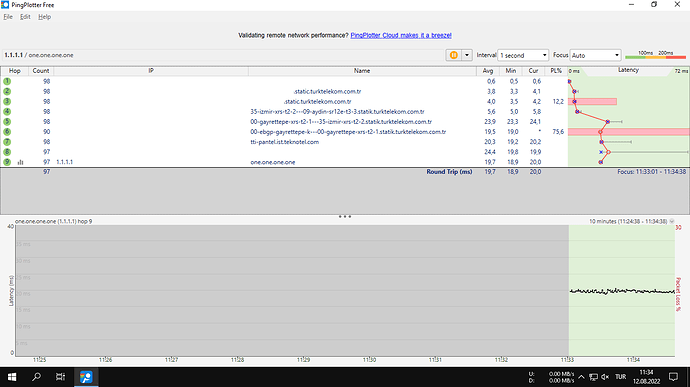
Task: Click the hop 6 green number icon
Action: 7,132
